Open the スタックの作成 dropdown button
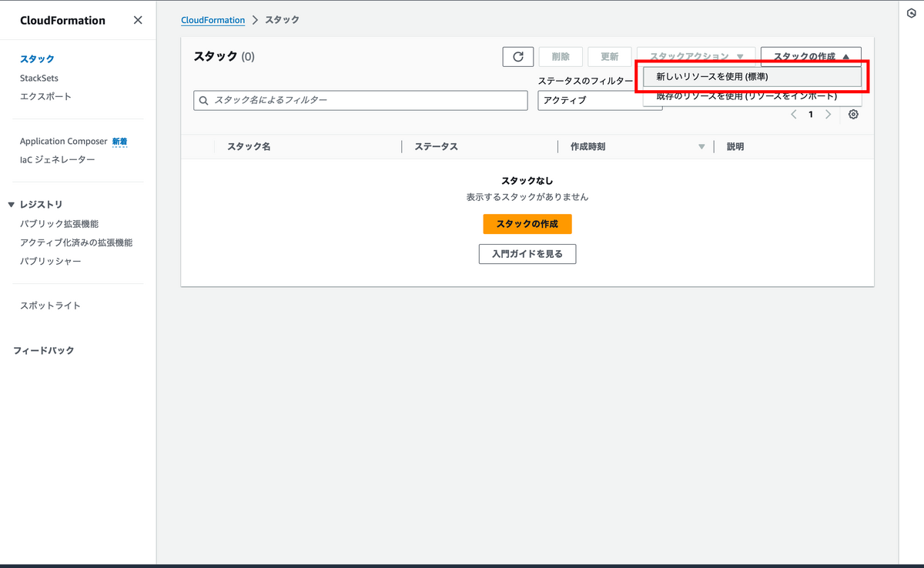This screenshot has height=568, width=924. click(811, 57)
